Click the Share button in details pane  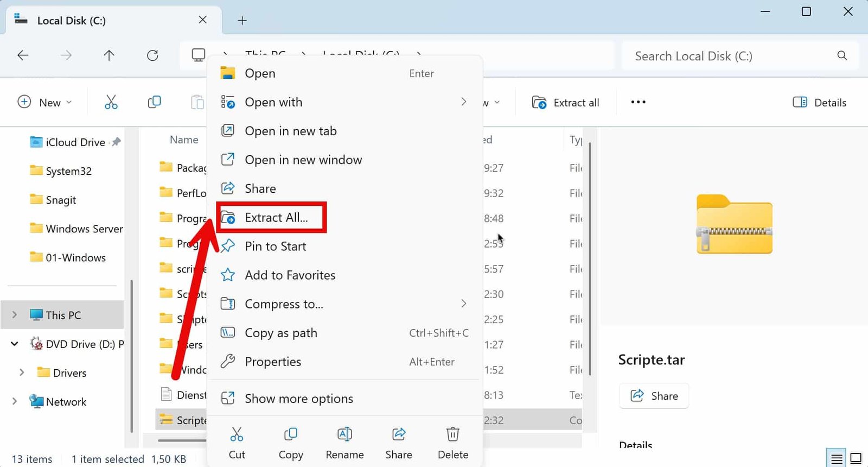point(654,396)
